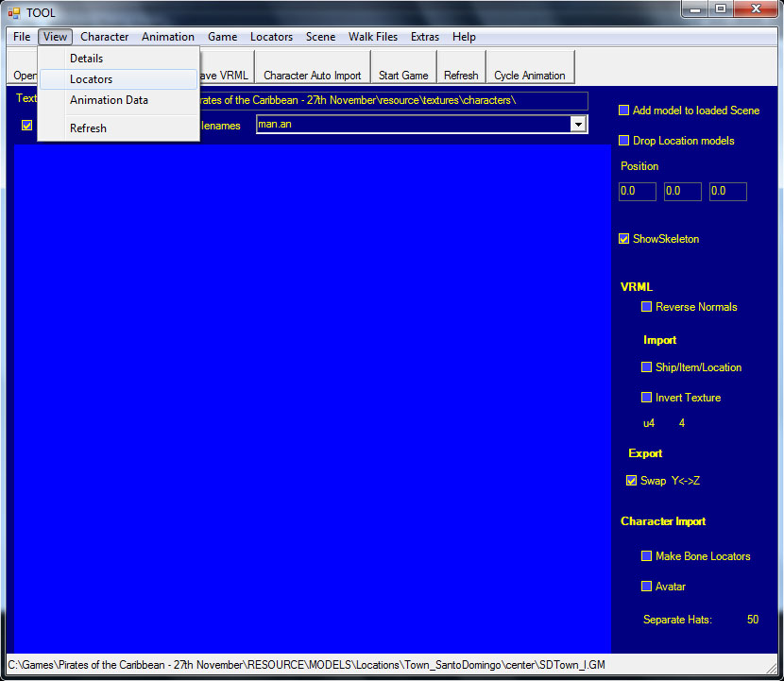Enable the Reverse Normals checkbox

click(x=646, y=307)
